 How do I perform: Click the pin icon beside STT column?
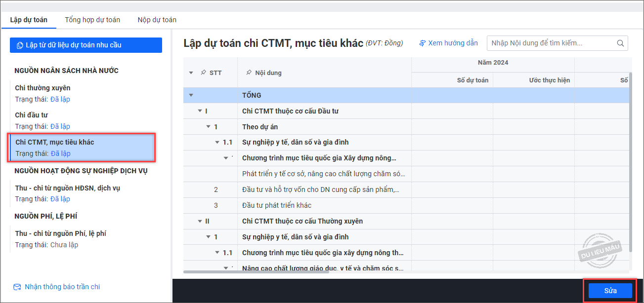[203, 73]
